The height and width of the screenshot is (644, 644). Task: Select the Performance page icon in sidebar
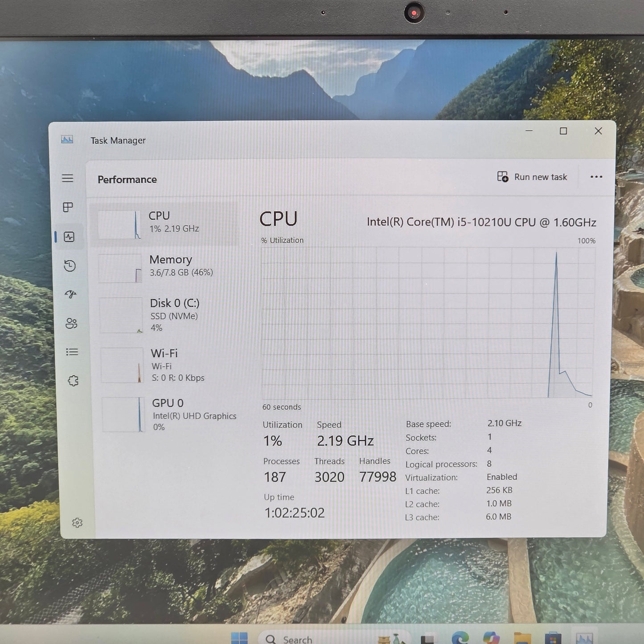point(69,237)
